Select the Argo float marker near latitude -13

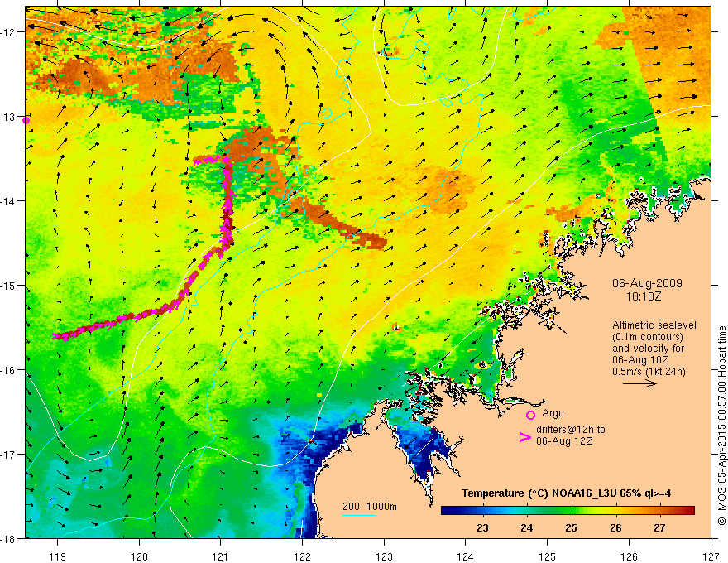[26, 121]
